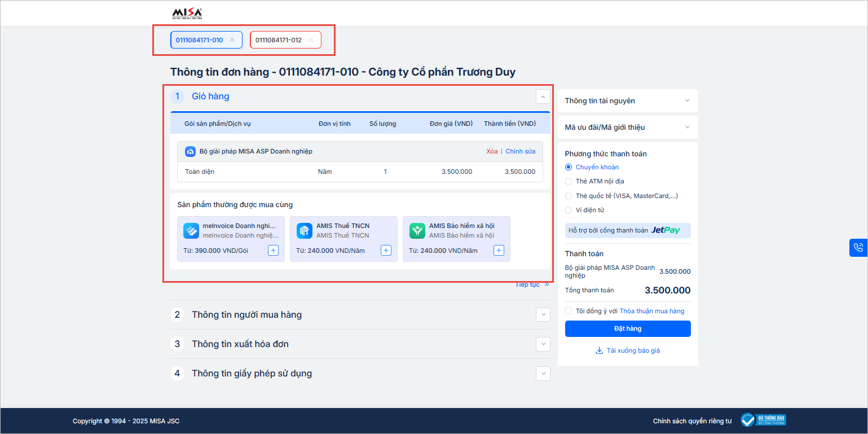868x434 pixels.
Task: Click the download icon beside Tải xuống báo giá
Action: tap(599, 350)
